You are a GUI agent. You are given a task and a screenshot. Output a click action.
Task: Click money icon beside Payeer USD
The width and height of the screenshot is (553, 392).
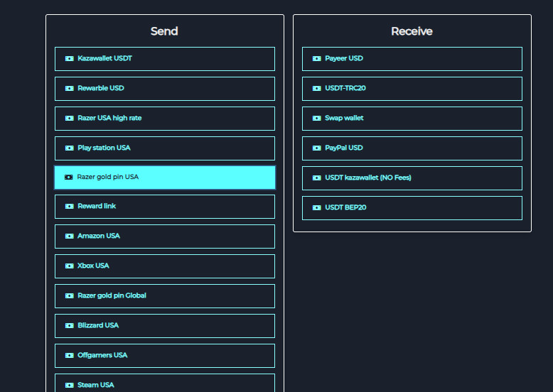(317, 58)
